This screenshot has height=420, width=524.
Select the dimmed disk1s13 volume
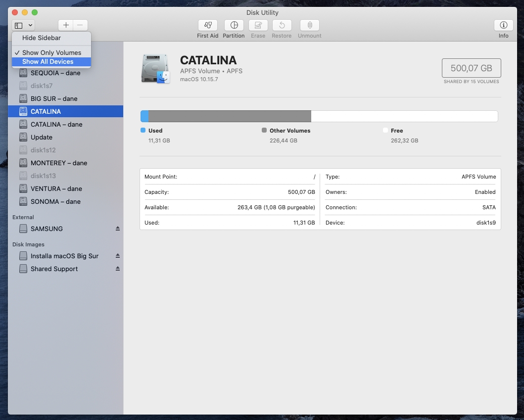point(65,176)
